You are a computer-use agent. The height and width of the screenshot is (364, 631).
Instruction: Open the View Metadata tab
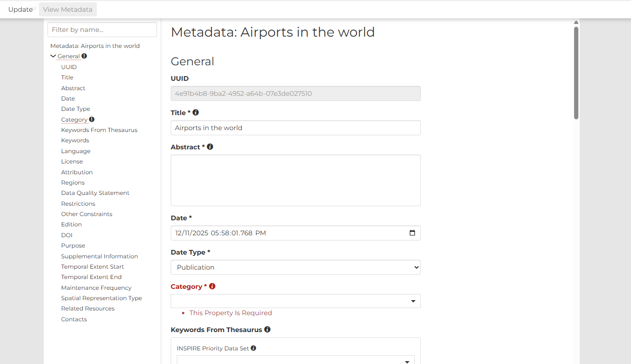(68, 9)
